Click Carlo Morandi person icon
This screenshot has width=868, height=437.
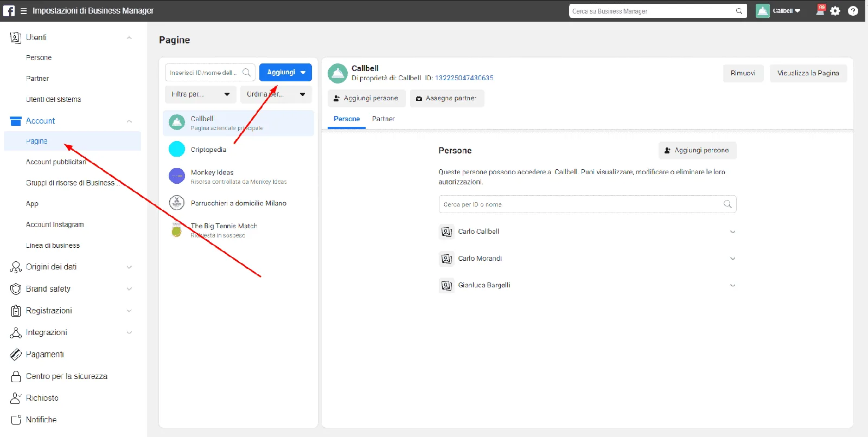pos(446,259)
